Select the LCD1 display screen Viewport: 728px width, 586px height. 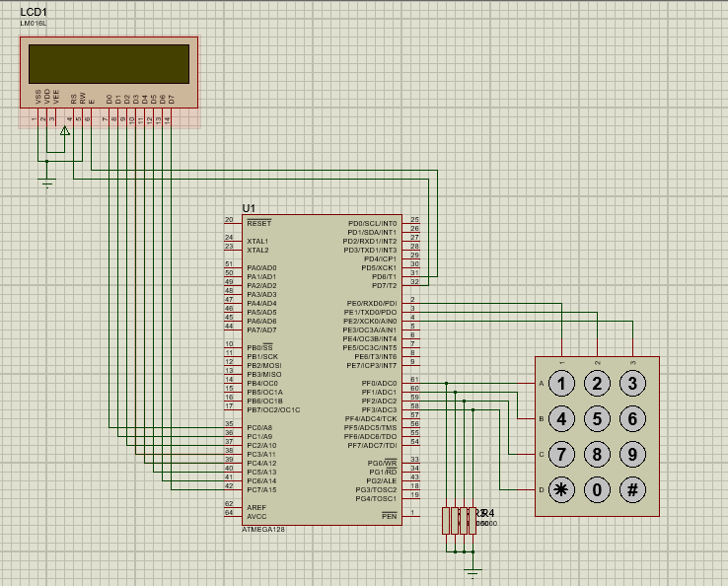coord(109,64)
